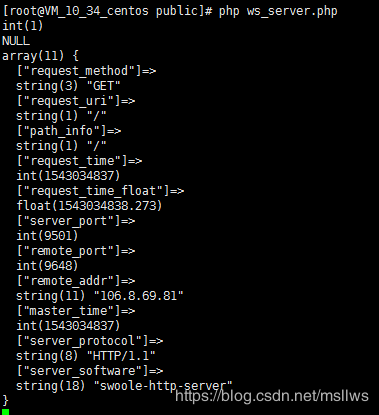The image size is (379, 415).
Task: Click the "request_time" key line
Action: (79, 161)
